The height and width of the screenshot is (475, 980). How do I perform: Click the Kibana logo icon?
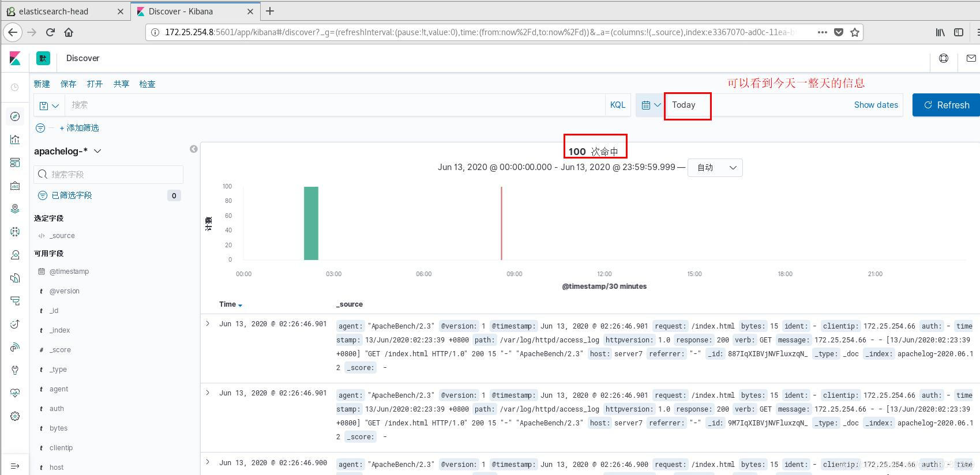click(15, 58)
